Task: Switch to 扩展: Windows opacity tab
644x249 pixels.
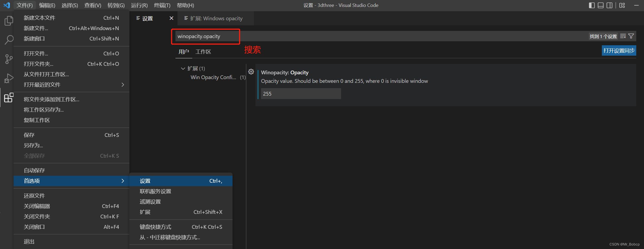Action: click(x=216, y=18)
